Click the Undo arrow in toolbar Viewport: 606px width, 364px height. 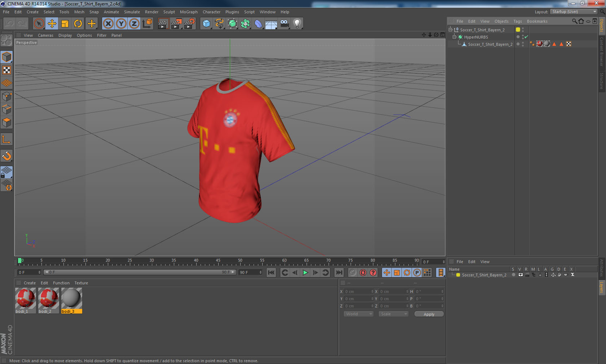pos(9,24)
